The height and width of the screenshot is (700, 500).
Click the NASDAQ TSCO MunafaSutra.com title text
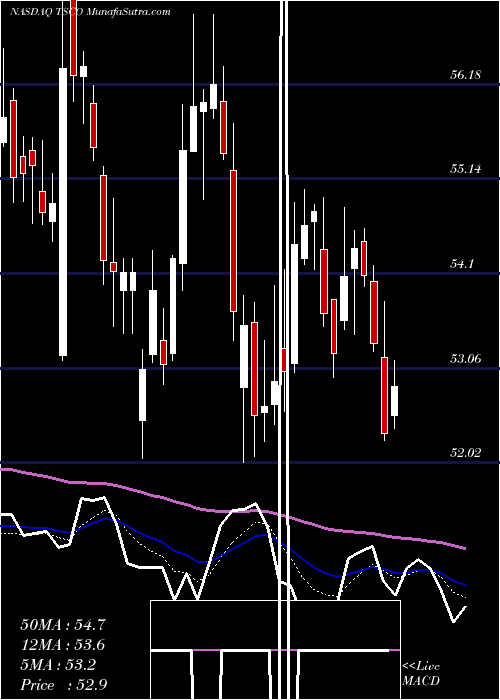[90, 12]
